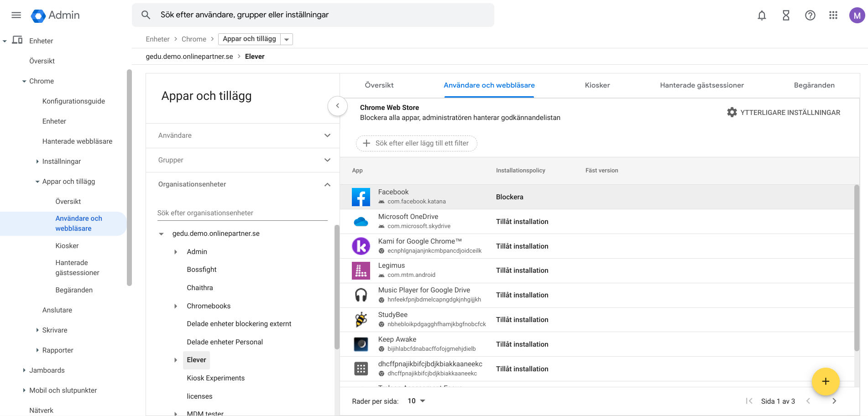Click the Music Player headphones icon
This screenshot has height=416, width=868.
point(361,295)
